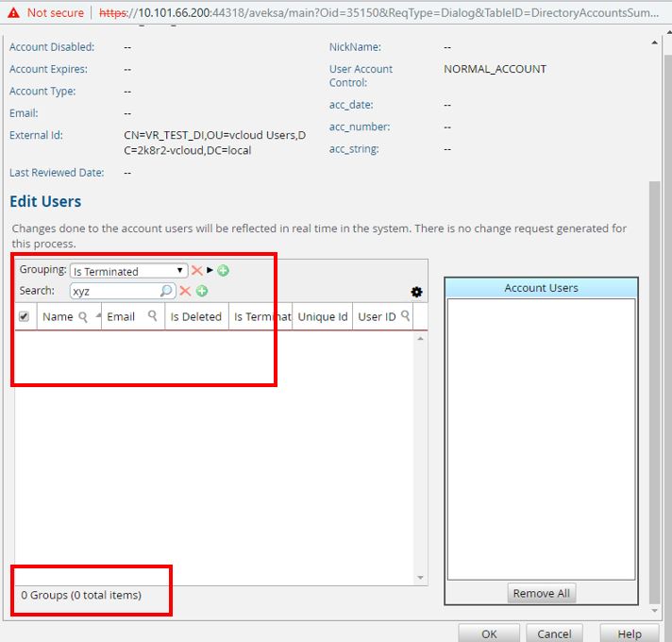The image size is (672, 642).
Task: Clear the search with the red X
Action: click(x=185, y=291)
